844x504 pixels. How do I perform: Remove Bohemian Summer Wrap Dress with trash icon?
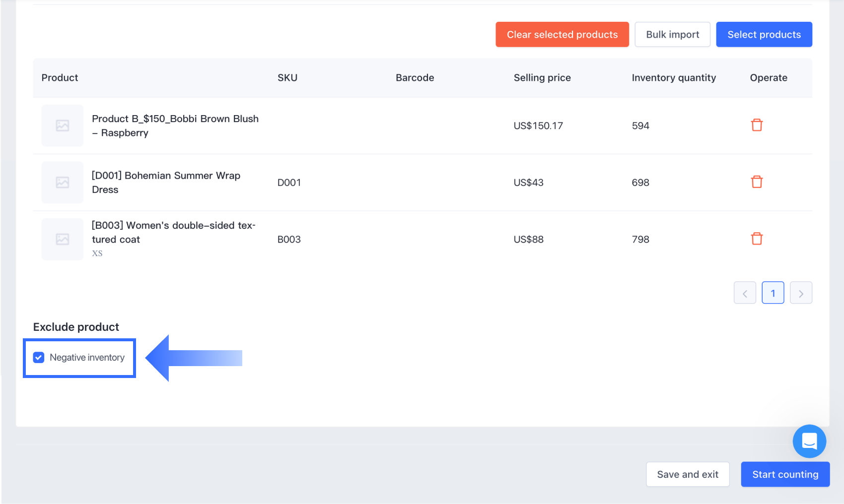757,182
